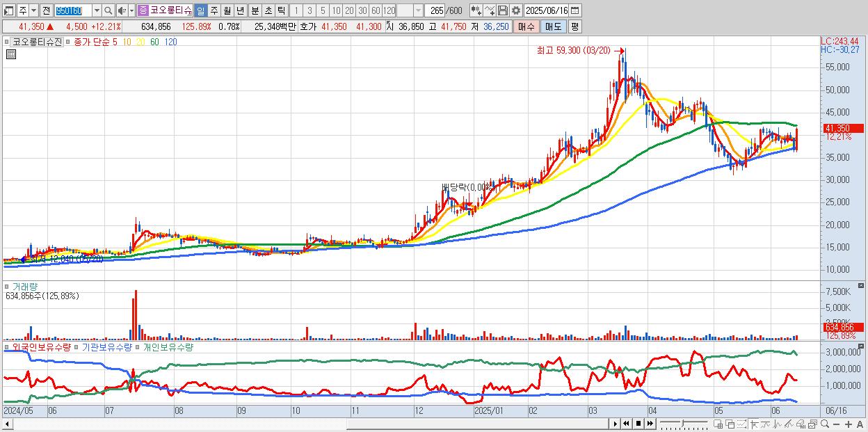
Task: Toggle the 기관보유수량 legend checkbox
Action: pyautogui.click(x=77, y=346)
